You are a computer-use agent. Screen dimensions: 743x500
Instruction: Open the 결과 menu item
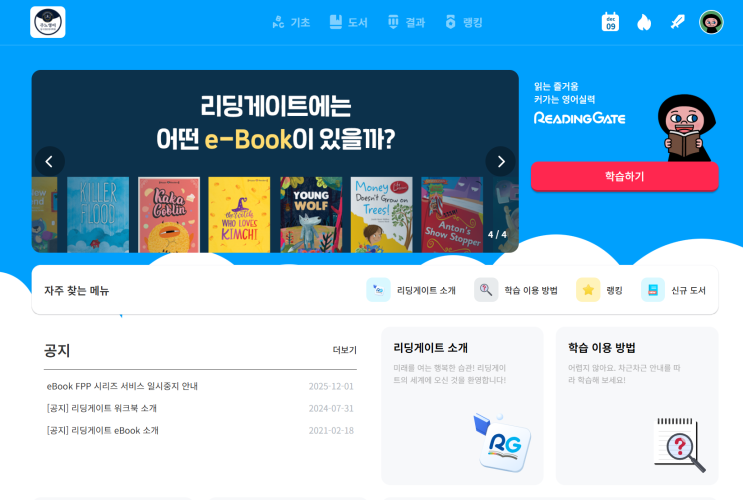point(407,22)
